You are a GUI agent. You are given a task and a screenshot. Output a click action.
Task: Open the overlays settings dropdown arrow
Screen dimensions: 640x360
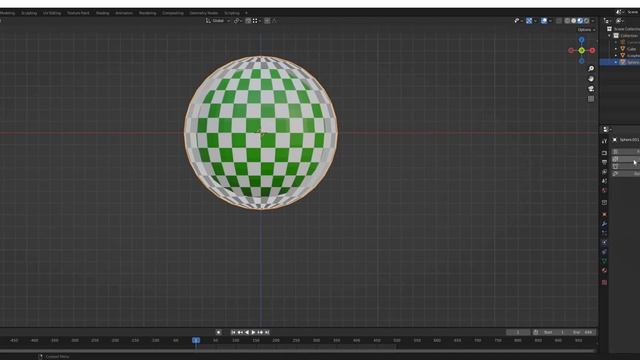(550, 21)
